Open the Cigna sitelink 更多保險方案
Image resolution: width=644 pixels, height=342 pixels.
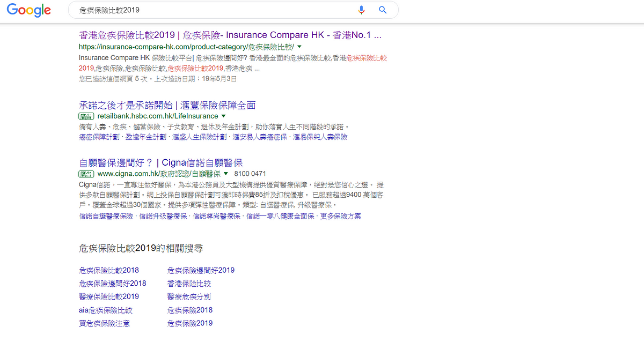click(340, 217)
